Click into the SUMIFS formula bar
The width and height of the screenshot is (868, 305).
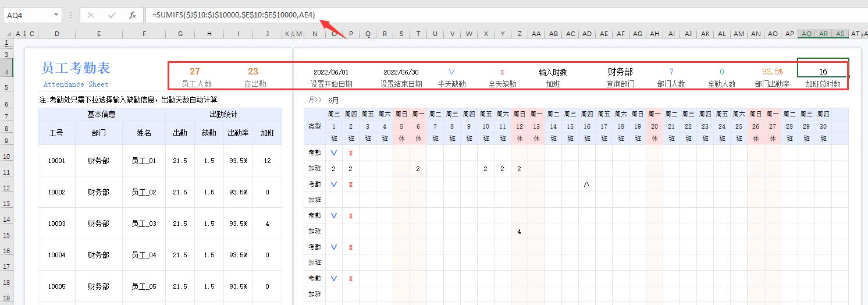pyautogui.click(x=505, y=15)
